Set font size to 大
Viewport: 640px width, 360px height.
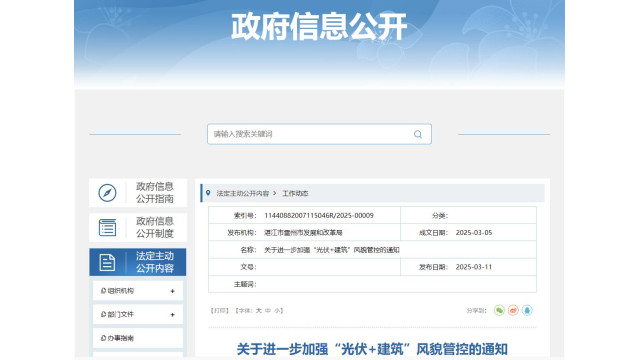coord(259,311)
